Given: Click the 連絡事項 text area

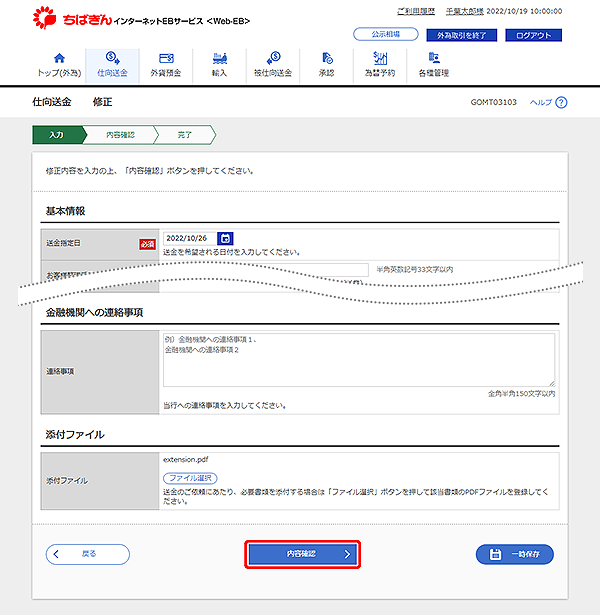Looking at the screenshot, I should tap(359, 360).
